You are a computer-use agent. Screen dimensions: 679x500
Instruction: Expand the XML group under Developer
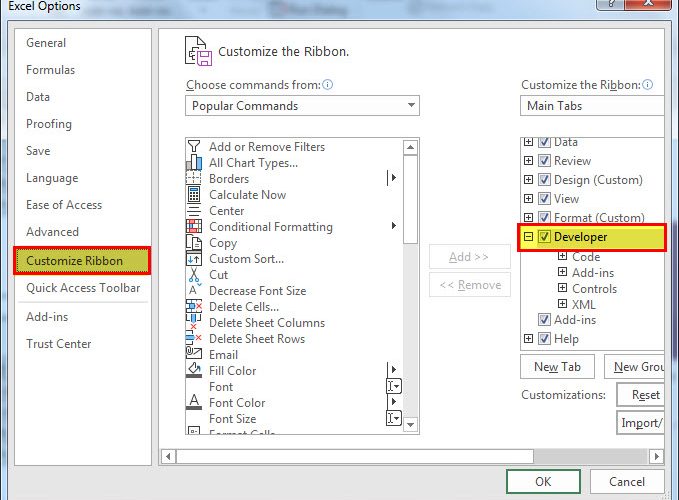562,303
